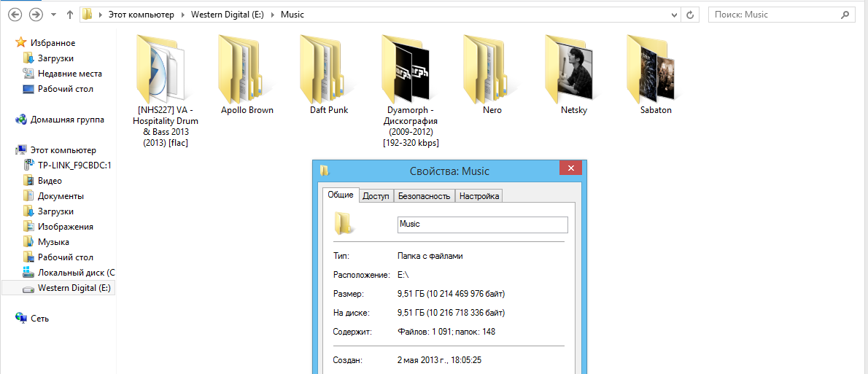Switch to the 'Настройка' tab
The height and width of the screenshot is (374, 868).
point(479,196)
